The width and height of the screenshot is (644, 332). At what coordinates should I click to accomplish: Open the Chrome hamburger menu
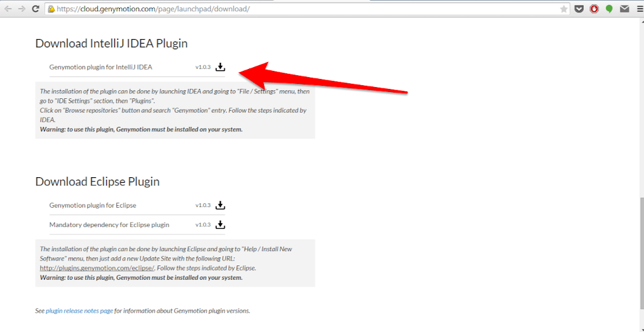pyautogui.click(x=639, y=9)
